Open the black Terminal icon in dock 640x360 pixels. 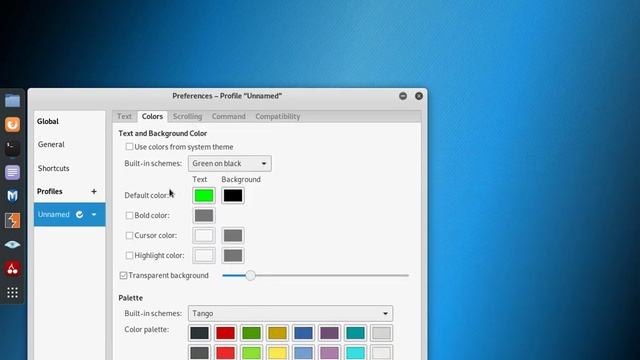[12, 148]
